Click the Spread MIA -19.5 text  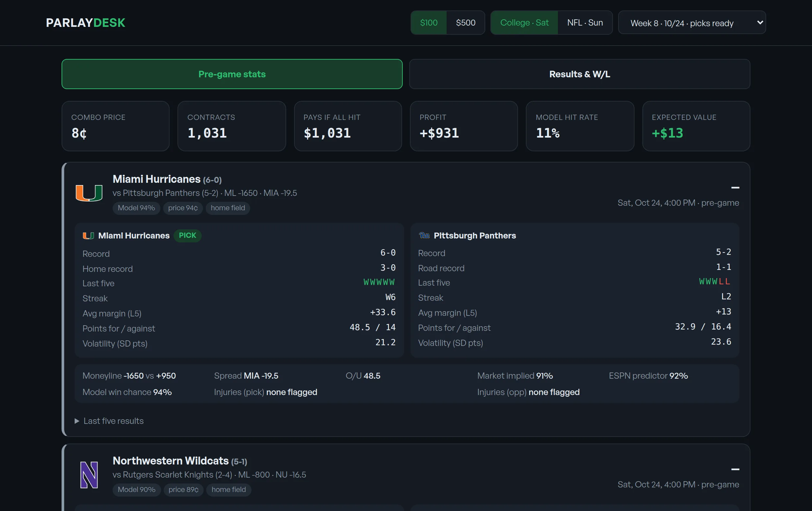(x=246, y=376)
